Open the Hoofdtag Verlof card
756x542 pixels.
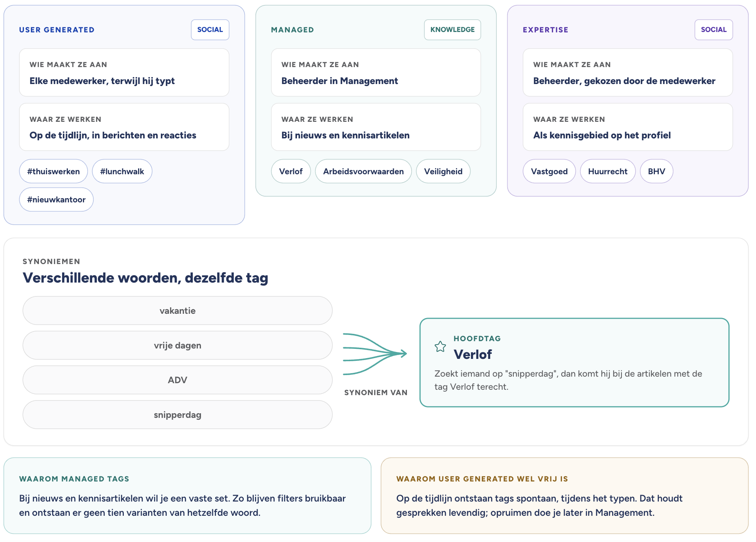coord(574,362)
